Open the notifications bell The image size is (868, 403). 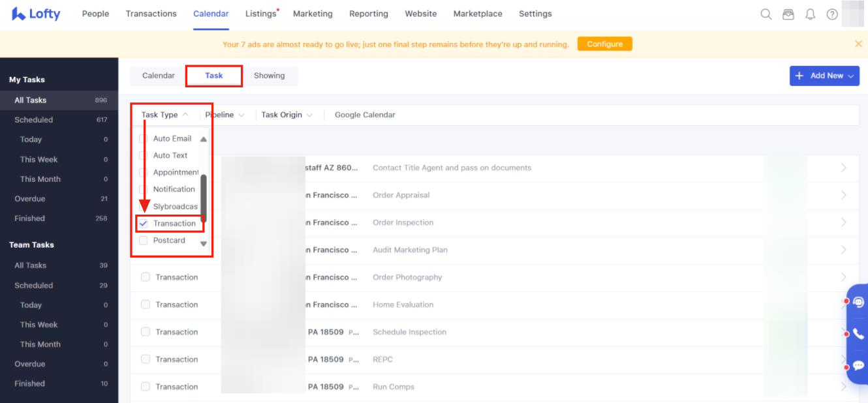(811, 14)
